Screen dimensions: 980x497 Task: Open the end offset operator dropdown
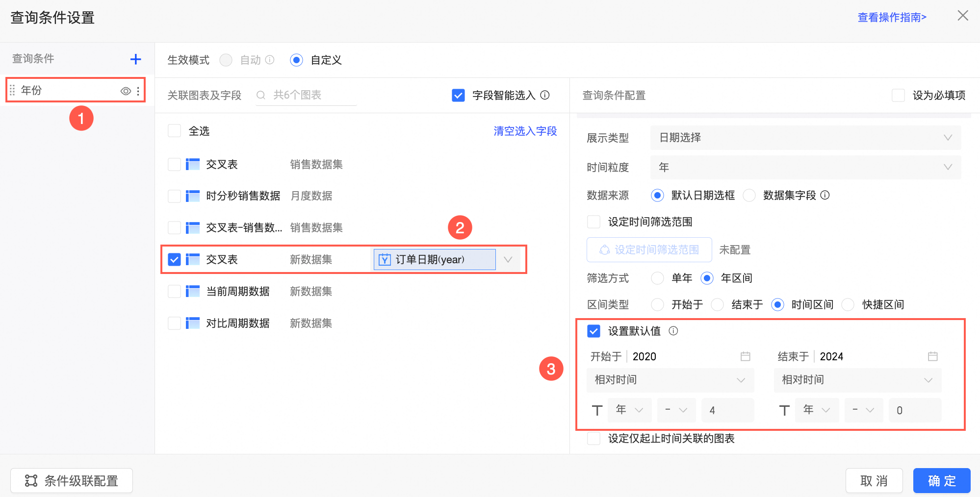point(864,410)
